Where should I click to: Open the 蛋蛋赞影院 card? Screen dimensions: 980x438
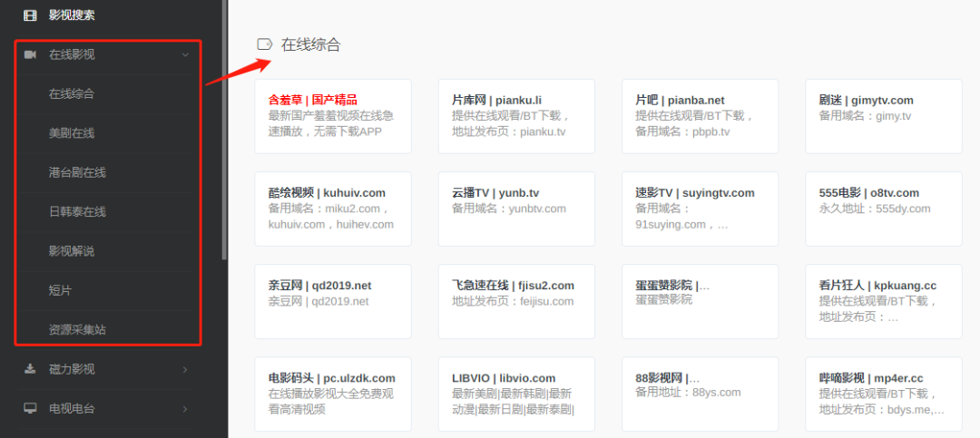point(700,301)
